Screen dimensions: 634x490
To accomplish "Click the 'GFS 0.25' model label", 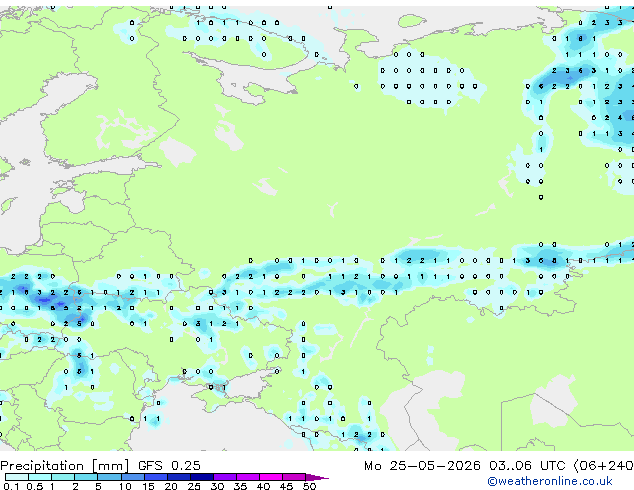I will pyautogui.click(x=169, y=466).
